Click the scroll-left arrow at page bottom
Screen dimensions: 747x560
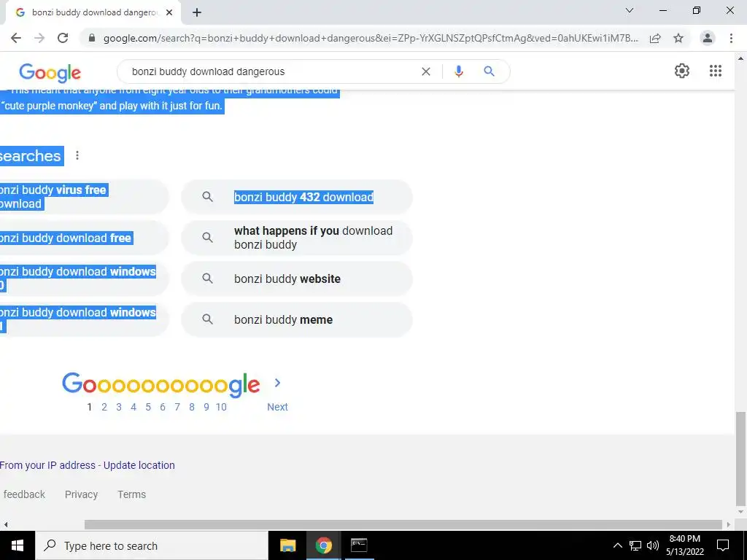click(5, 525)
